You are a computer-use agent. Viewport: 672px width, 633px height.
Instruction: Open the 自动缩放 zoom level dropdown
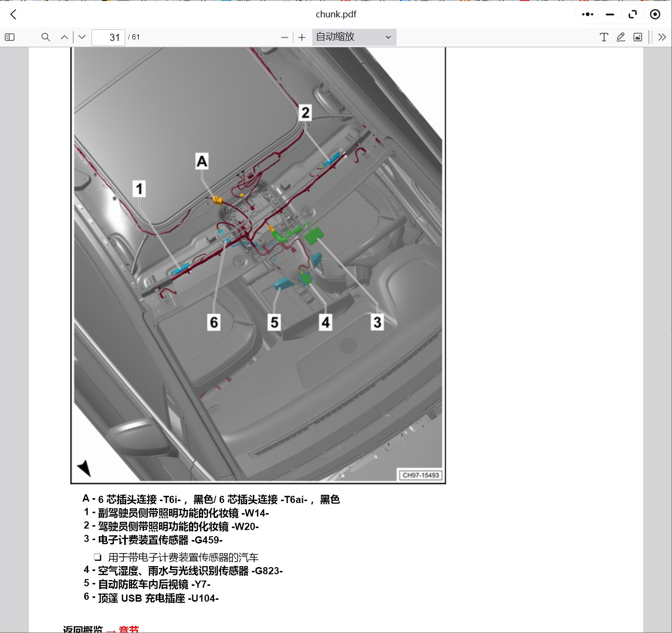pyautogui.click(x=354, y=37)
